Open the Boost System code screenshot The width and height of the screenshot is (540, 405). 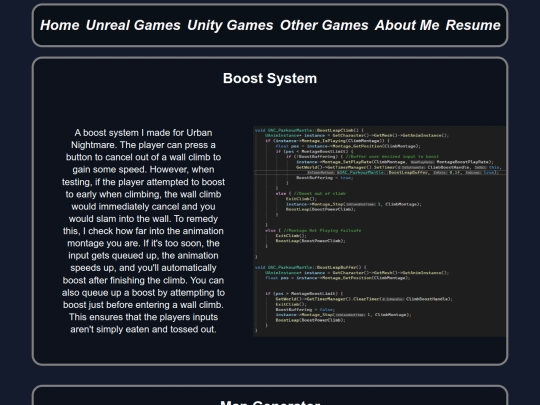pyautogui.click(x=380, y=231)
